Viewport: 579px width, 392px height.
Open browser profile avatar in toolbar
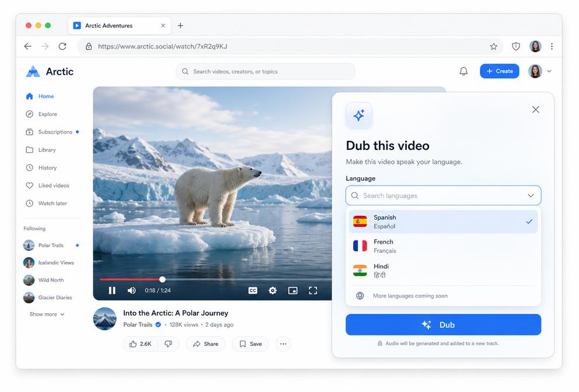pyautogui.click(x=535, y=47)
